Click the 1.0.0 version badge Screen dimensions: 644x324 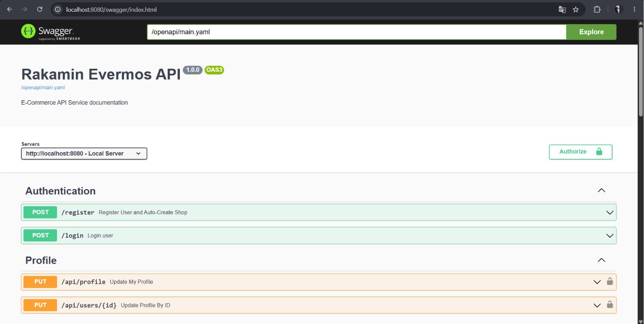click(x=193, y=70)
